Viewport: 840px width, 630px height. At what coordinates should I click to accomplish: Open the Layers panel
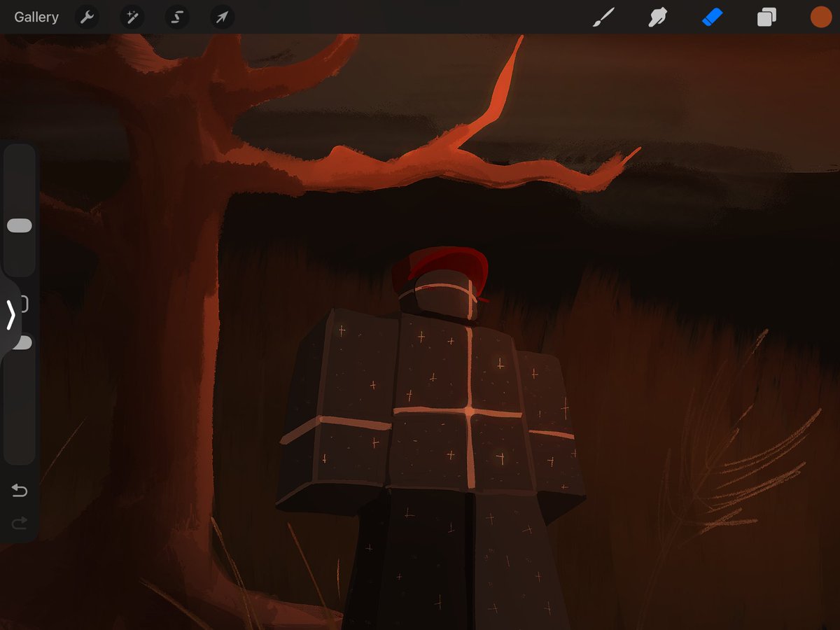point(766,17)
